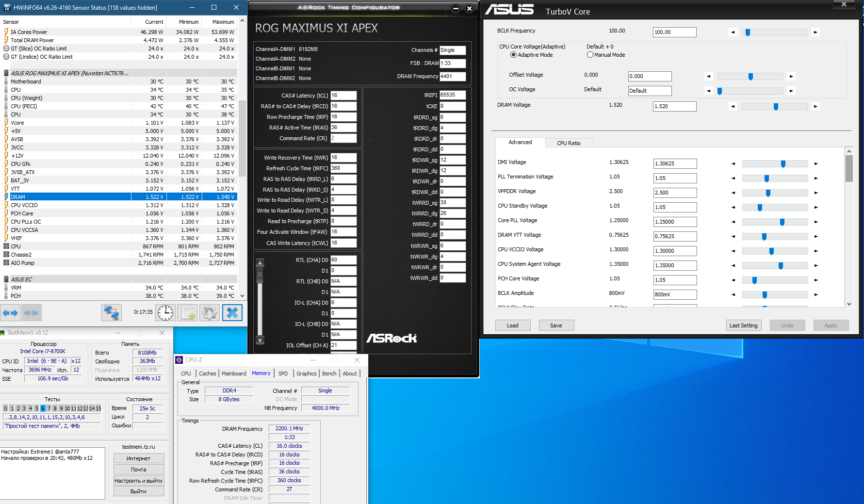Click HWiNFO collapse columns arrows icon
864x504 pixels.
point(31,313)
